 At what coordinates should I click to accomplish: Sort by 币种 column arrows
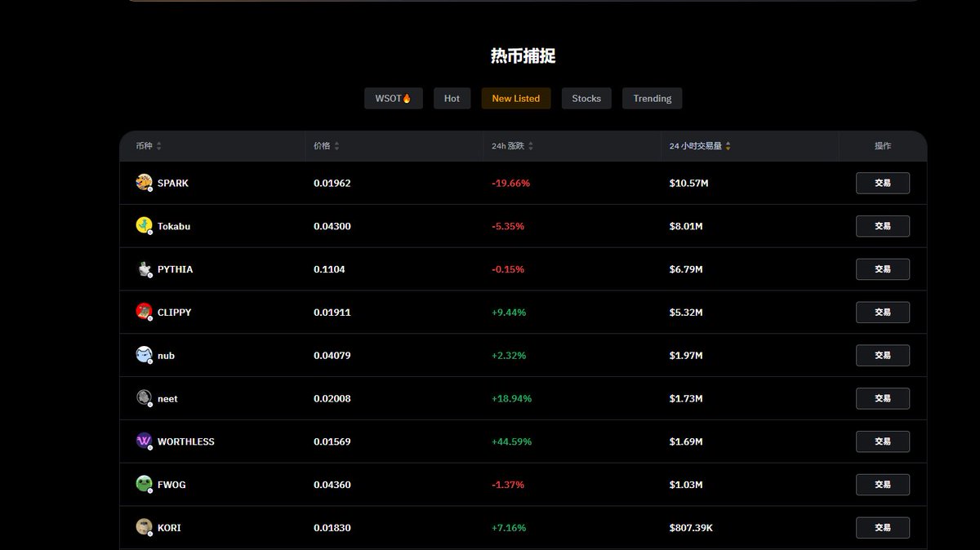pos(158,146)
